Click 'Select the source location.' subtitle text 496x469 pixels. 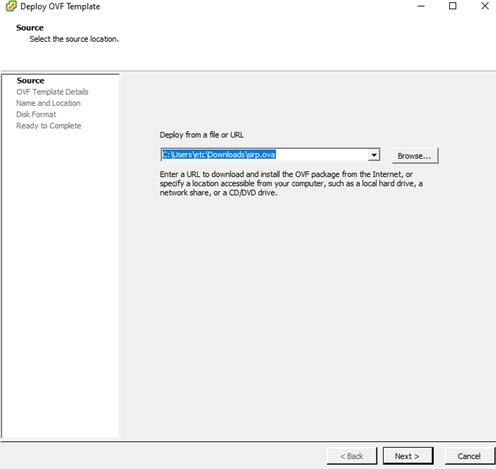(74, 39)
